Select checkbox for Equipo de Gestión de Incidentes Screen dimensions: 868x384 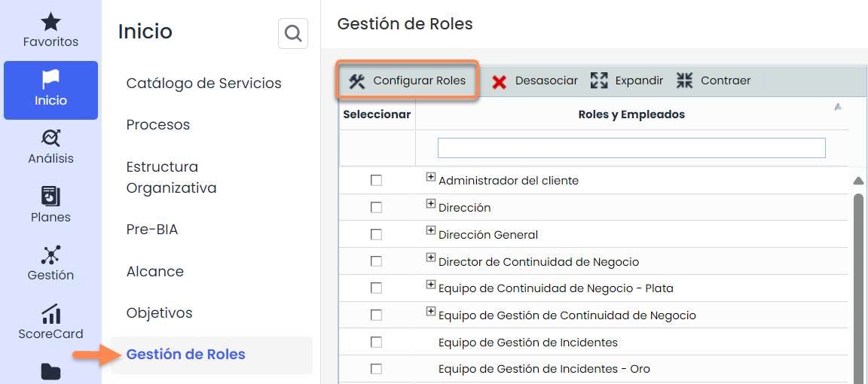(x=377, y=343)
